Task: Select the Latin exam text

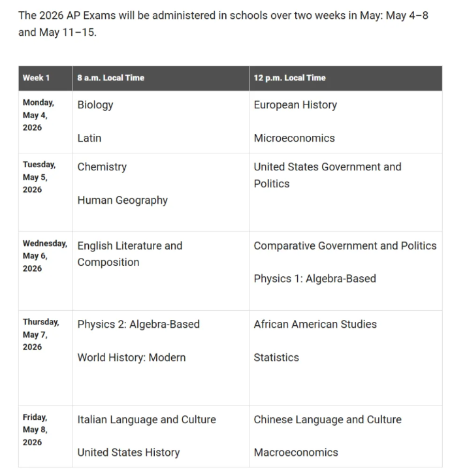Action: click(89, 138)
